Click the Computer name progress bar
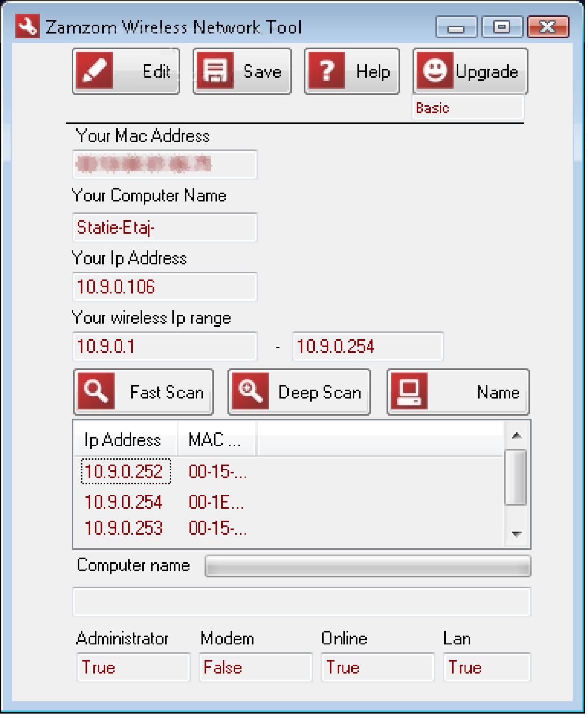The image size is (588, 718). tap(368, 566)
